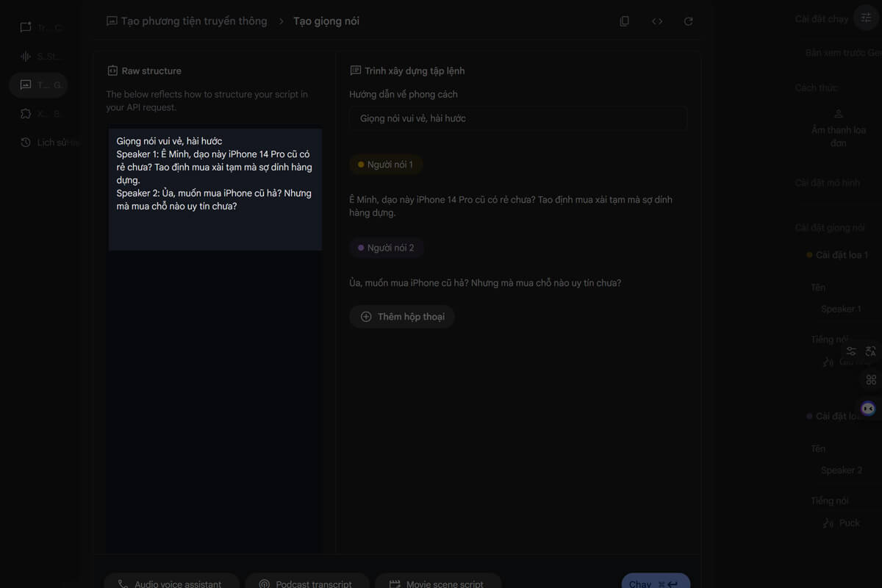Screen dimensions: 882x588
Task: Click the Podcast transcript template chip
Action: coord(305,584)
